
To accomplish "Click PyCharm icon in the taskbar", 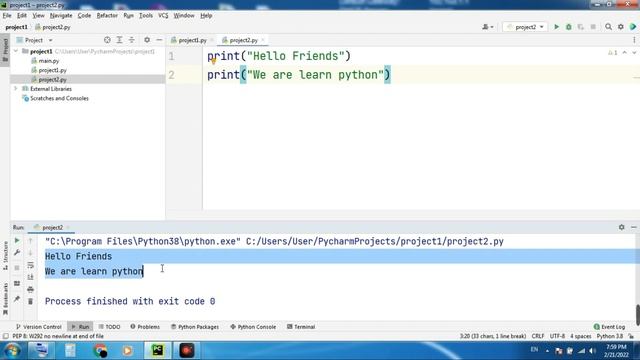I will point(158,351).
